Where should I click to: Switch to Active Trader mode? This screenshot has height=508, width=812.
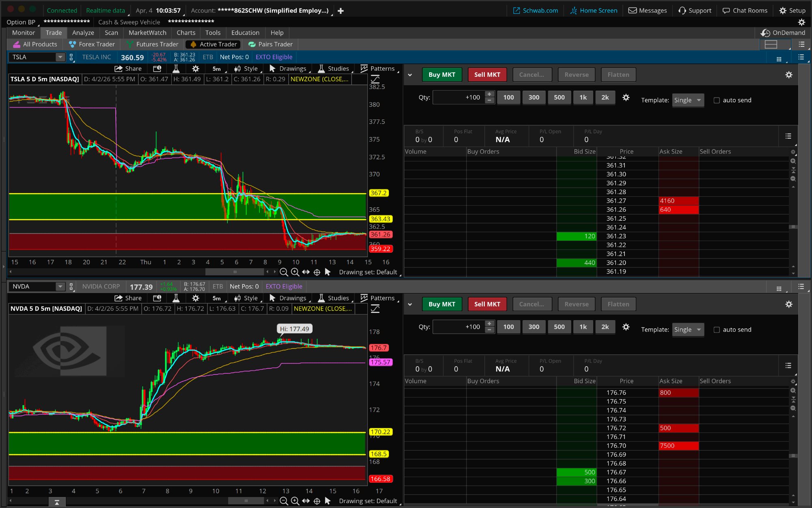pyautogui.click(x=213, y=44)
